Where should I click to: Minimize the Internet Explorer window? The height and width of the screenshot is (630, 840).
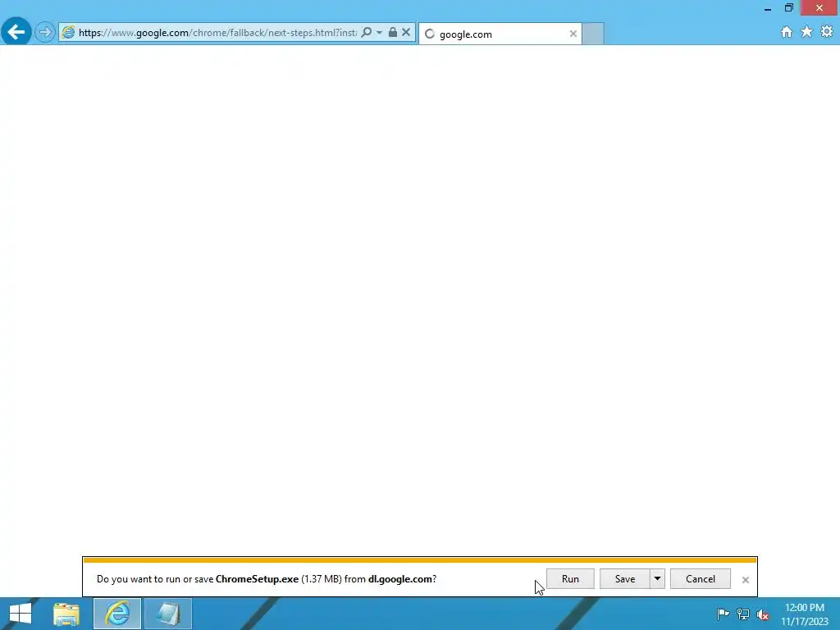coord(768,8)
